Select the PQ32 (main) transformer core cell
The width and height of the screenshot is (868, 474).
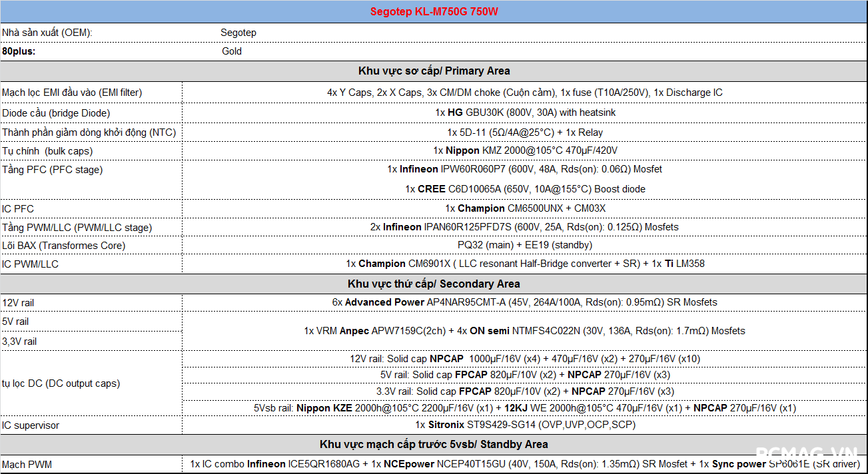(525, 245)
